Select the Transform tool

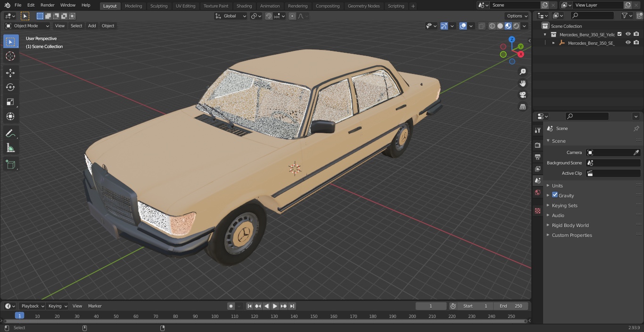click(10, 116)
